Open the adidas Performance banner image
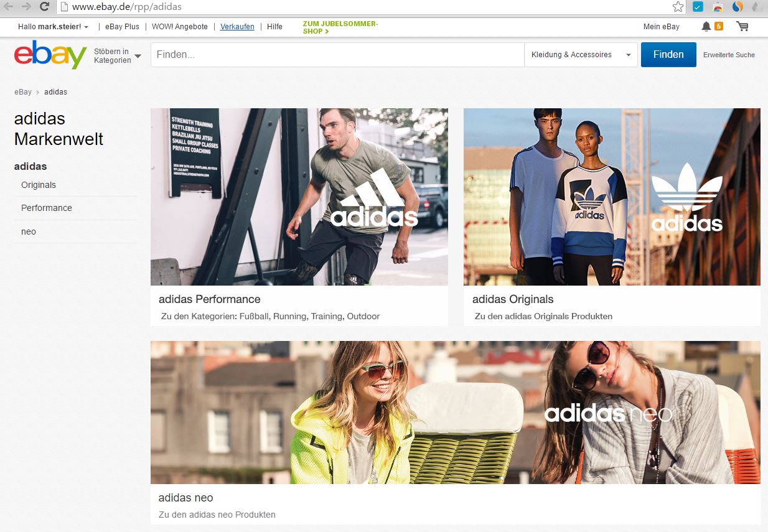Viewport: 768px width, 532px height. [299, 197]
